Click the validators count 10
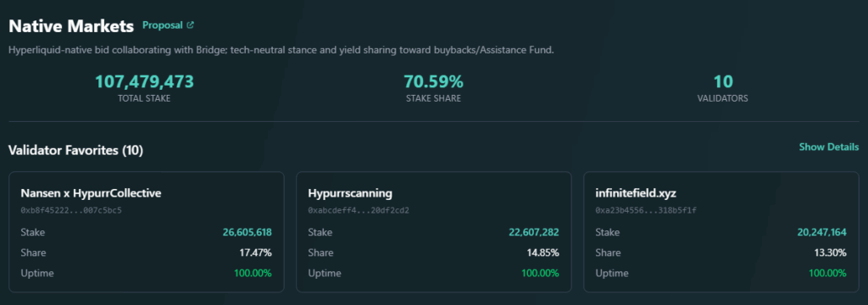 723,82
